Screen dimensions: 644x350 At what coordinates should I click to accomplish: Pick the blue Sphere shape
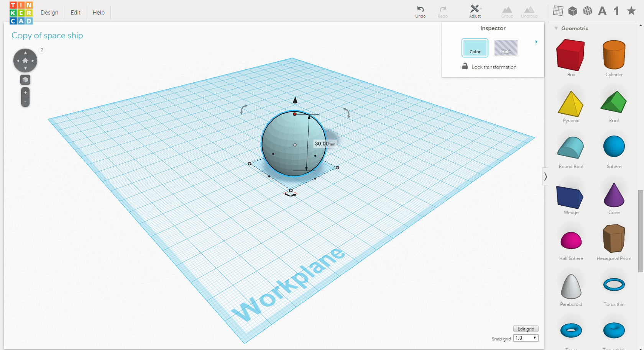pyautogui.click(x=614, y=146)
